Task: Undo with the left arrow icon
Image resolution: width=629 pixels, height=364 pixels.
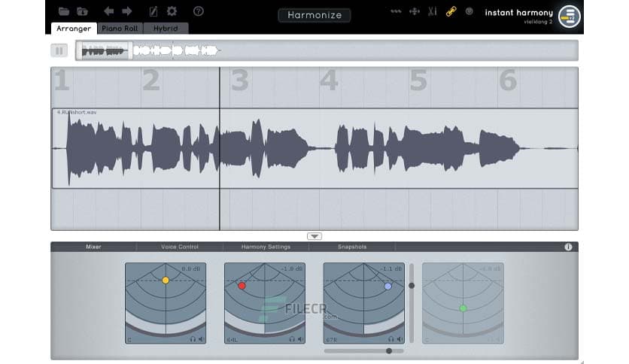Action: pos(108,11)
